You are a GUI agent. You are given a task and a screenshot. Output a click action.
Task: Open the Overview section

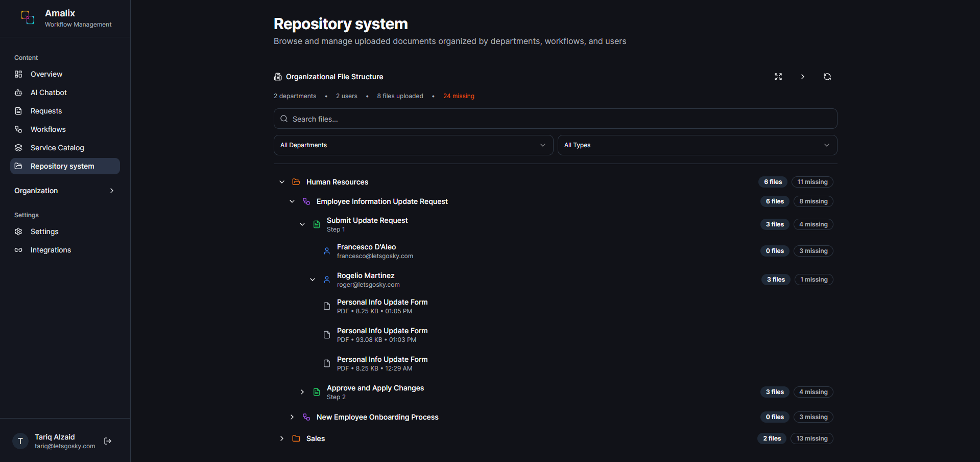pos(45,74)
